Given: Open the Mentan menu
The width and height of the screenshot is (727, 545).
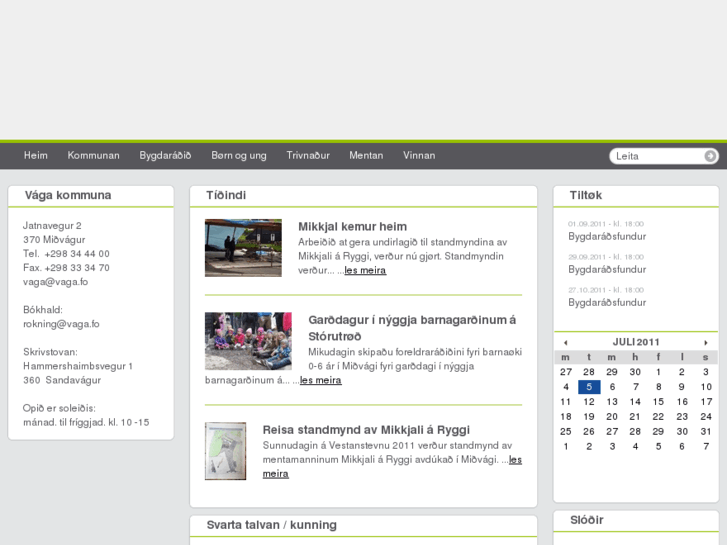Looking at the screenshot, I should point(366,155).
